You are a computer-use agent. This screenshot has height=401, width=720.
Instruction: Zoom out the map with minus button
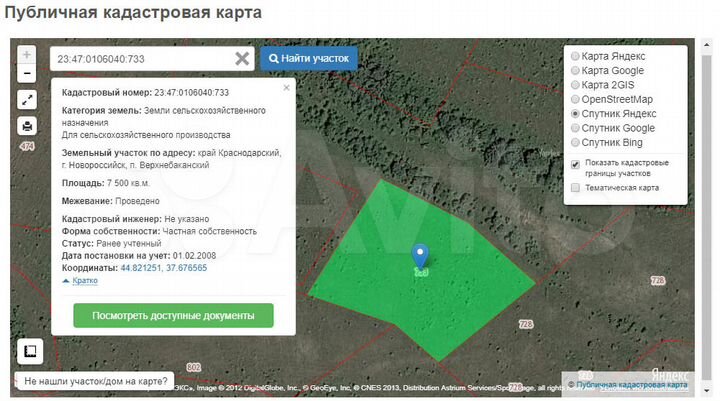[x=27, y=73]
